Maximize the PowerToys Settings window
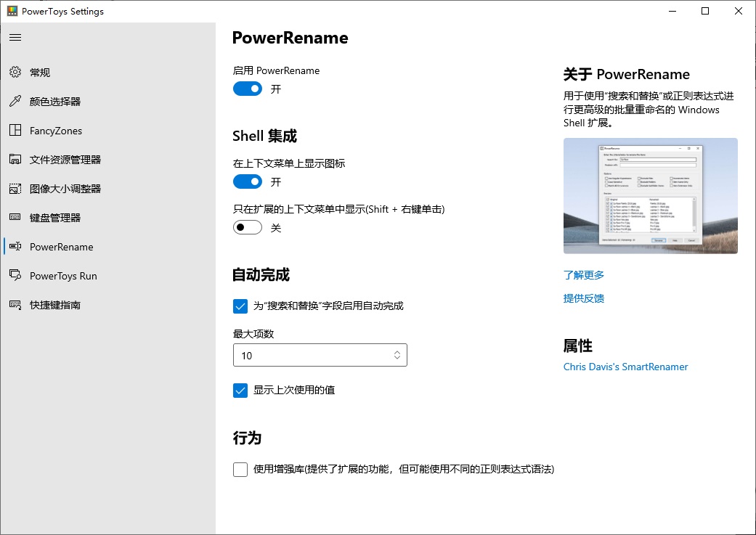 705,11
